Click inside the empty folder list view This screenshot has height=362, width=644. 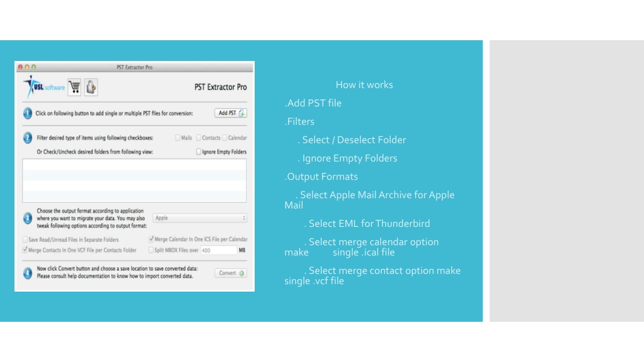[135, 180]
